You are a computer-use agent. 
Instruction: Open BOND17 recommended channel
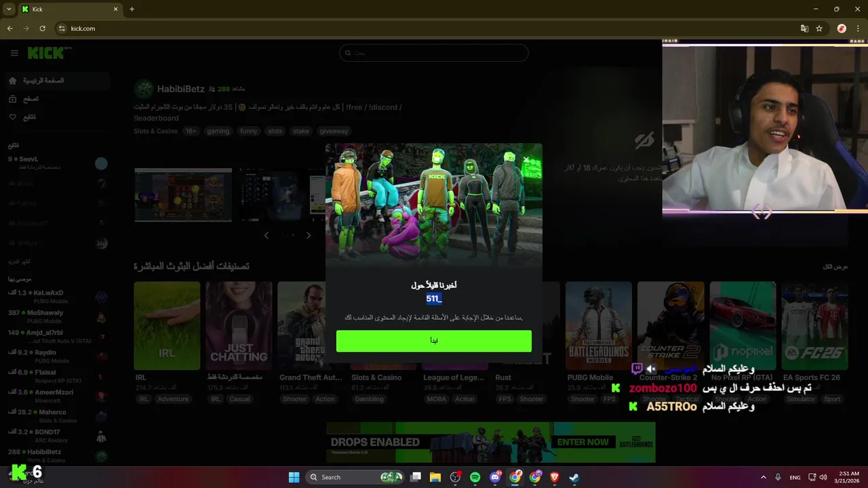[57, 435]
